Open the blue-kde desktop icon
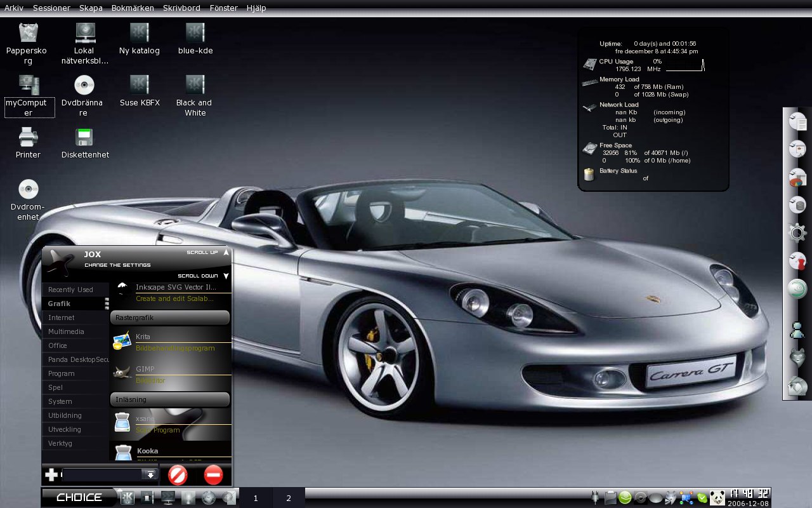Image resolution: width=812 pixels, height=508 pixels. click(x=195, y=39)
